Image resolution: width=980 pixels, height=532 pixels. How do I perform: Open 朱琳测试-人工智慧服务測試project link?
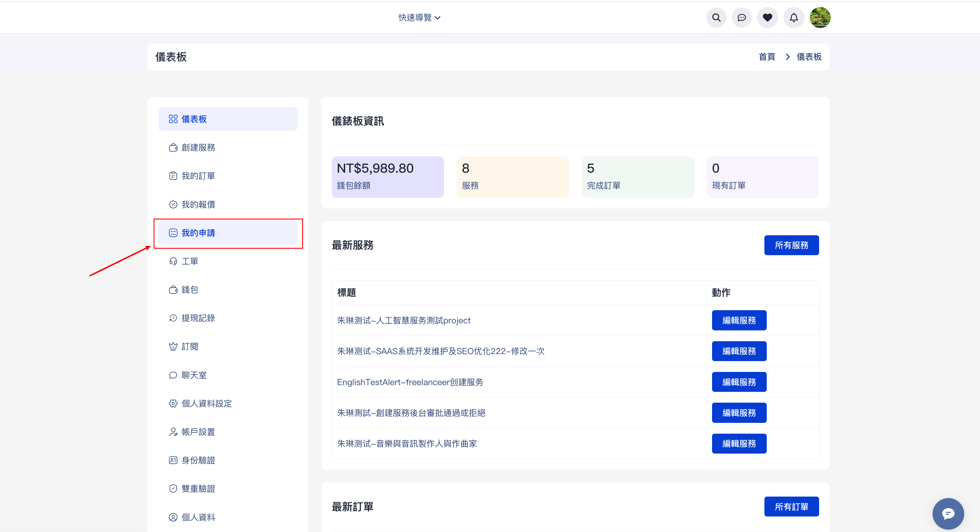[x=404, y=320]
